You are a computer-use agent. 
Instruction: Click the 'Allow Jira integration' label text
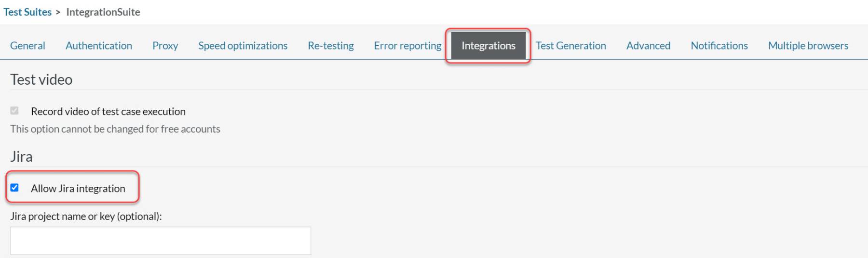pos(78,189)
